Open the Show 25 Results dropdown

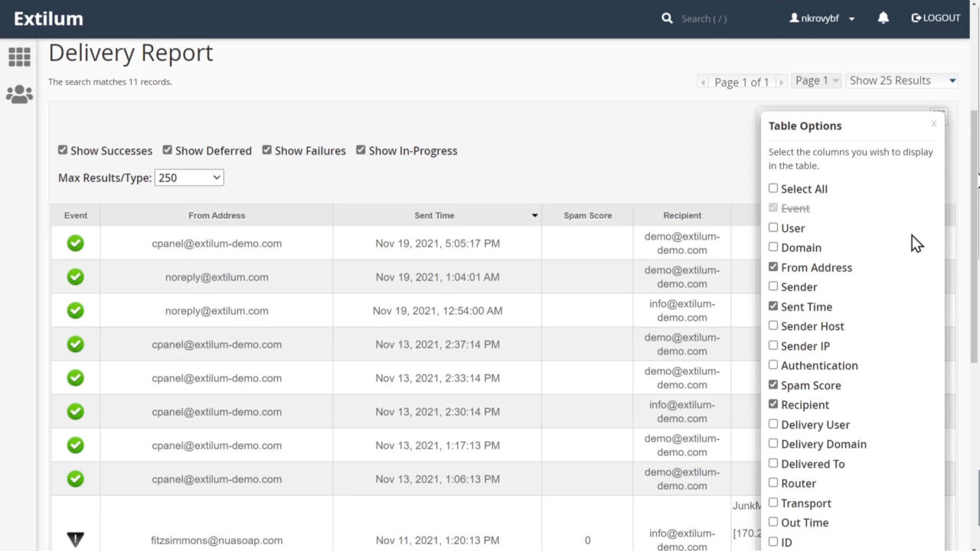[x=902, y=80]
